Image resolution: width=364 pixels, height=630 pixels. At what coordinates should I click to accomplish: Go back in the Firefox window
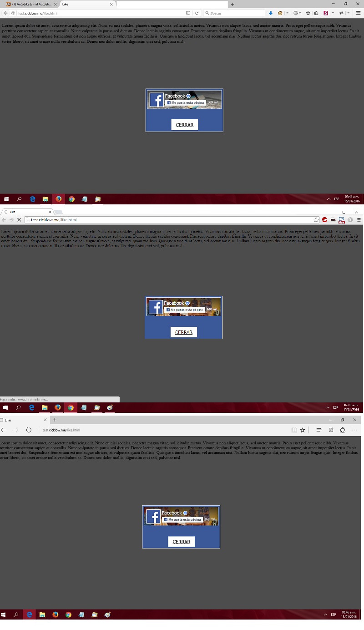coord(5,13)
